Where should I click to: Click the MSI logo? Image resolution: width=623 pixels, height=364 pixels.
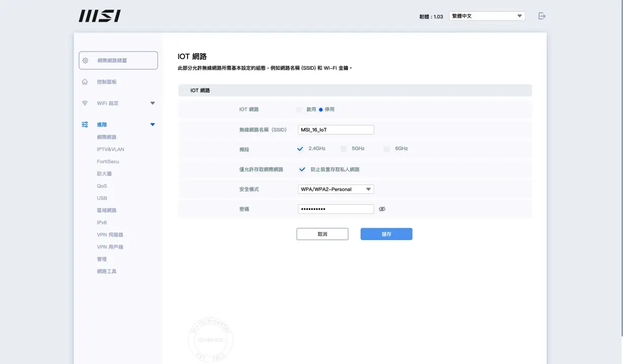100,16
